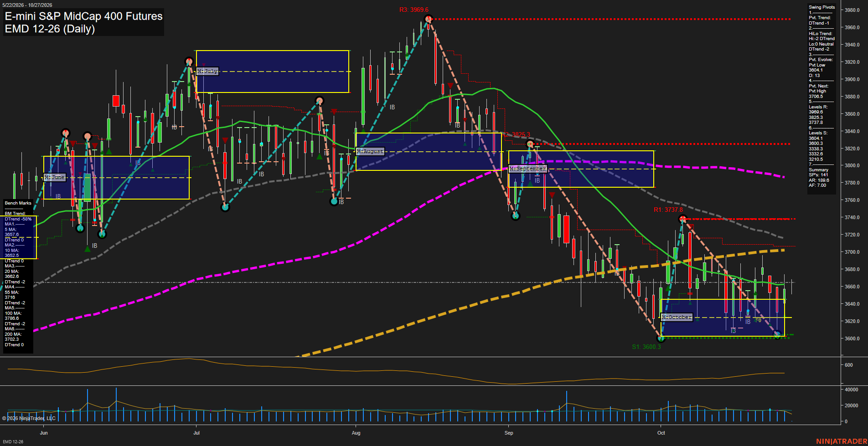Screen dimensions: 868x446
Task: Click the Swing Pivots panel heading
Action: click(x=822, y=7)
